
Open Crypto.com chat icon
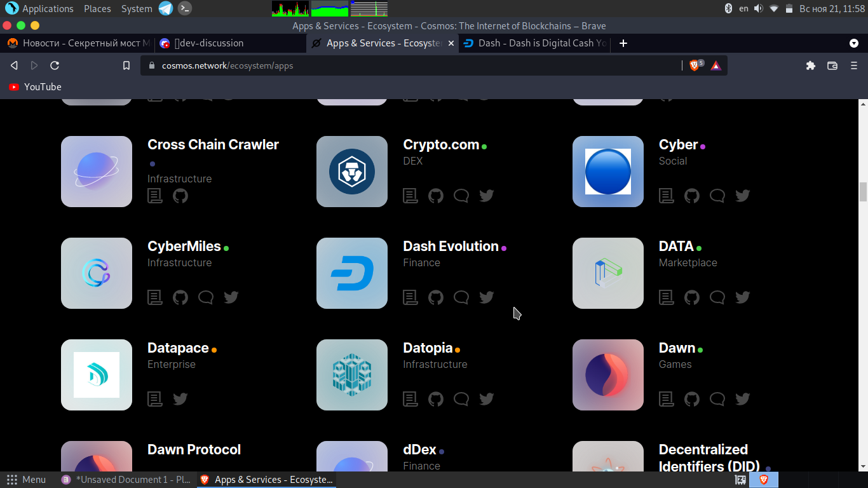pos(461,196)
